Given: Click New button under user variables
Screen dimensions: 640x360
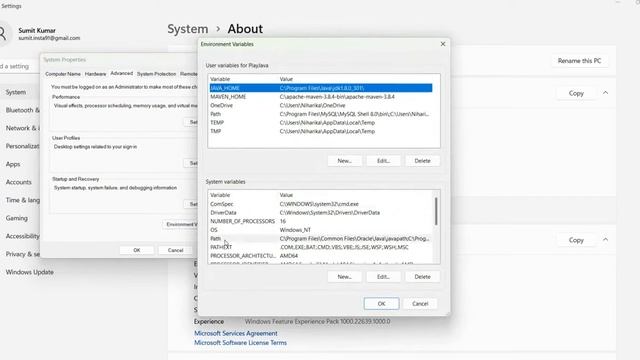Looking at the screenshot, I should (x=344, y=161).
